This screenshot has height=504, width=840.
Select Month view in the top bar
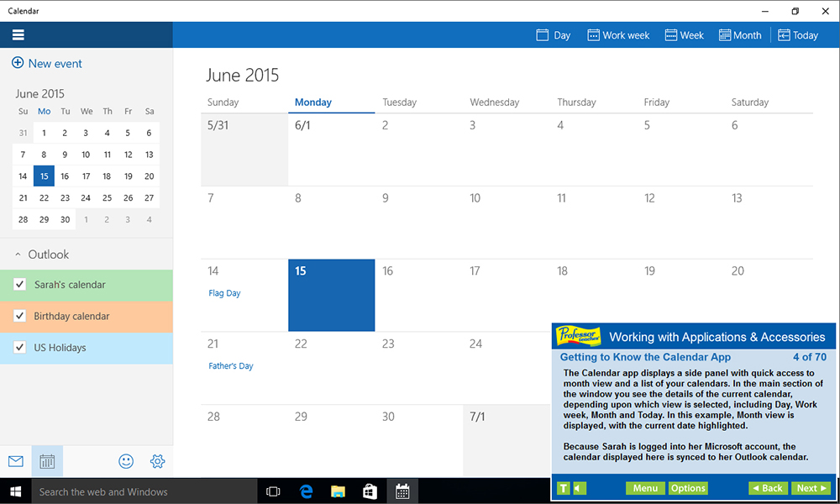(740, 35)
